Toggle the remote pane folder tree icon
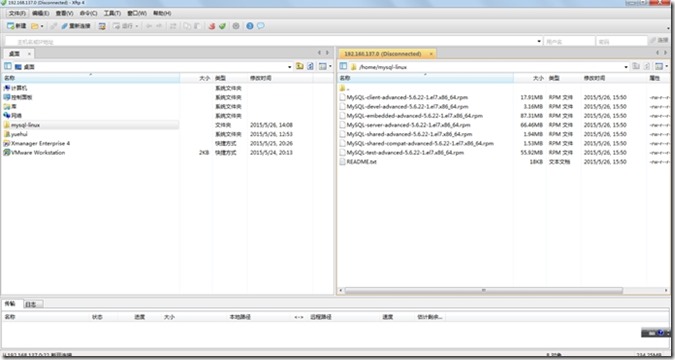This screenshot has height=360, width=675. [343, 66]
